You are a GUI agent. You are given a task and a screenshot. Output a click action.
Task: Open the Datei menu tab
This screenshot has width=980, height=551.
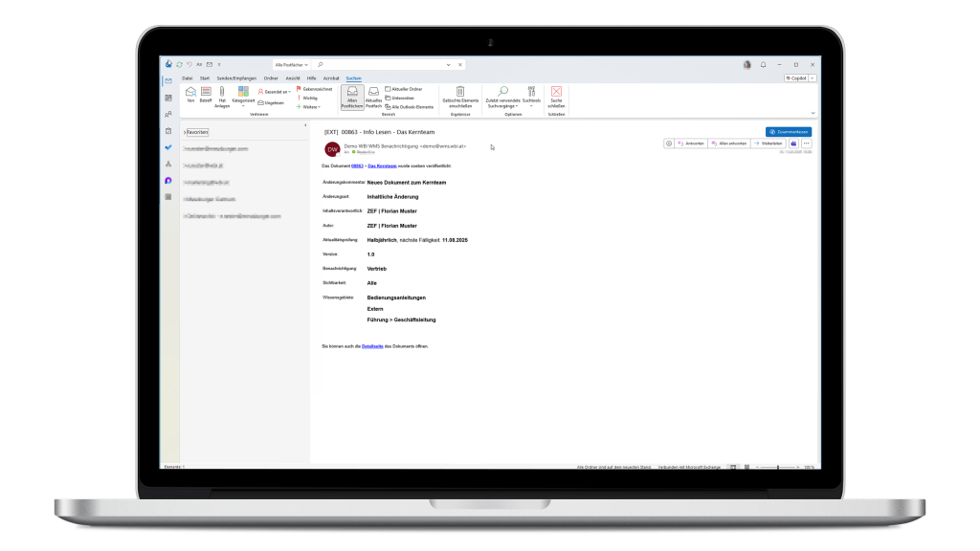pos(188,77)
